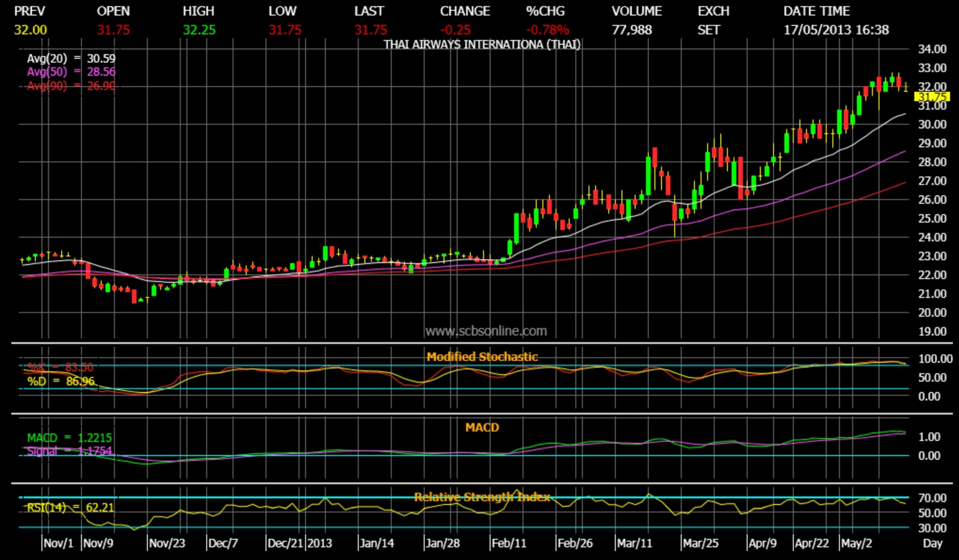
Task: Click the PREV value 32.00
Action: [31, 30]
